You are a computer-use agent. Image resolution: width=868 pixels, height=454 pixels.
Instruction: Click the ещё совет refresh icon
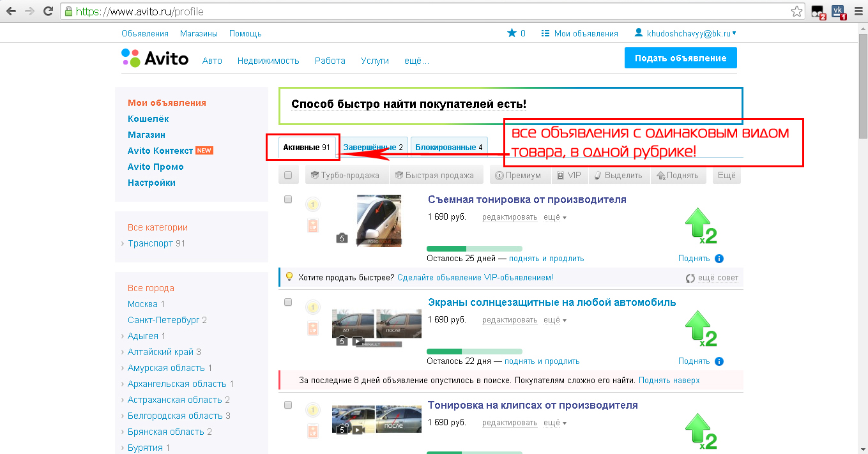[690, 278]
